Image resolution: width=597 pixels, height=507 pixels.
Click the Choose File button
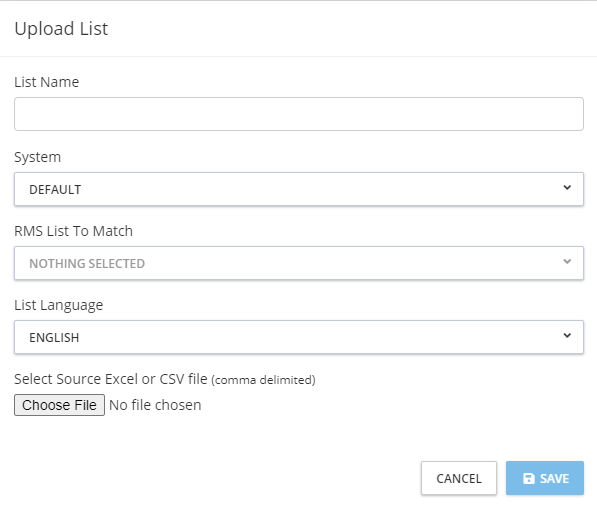coord(59,405)
